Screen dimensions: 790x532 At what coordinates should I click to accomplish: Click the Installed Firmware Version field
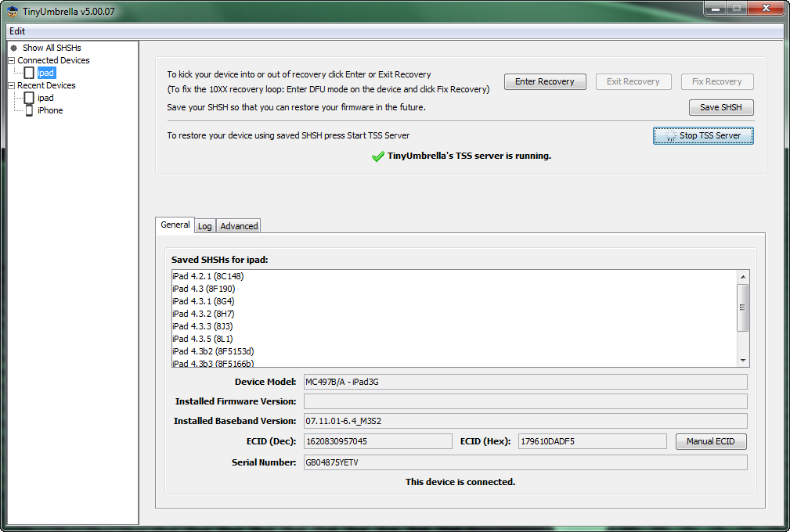(525, 401)
